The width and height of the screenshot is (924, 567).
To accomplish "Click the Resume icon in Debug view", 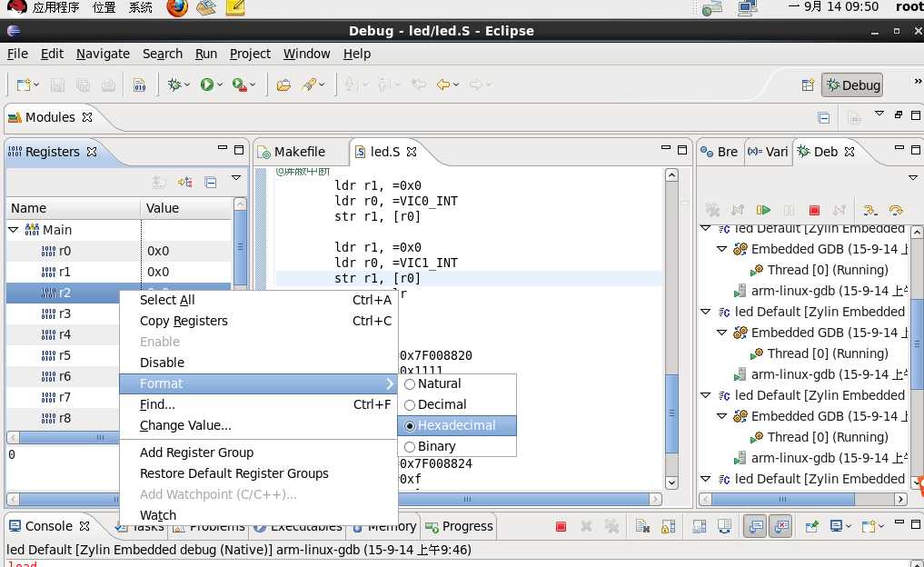I will [763, 210].
